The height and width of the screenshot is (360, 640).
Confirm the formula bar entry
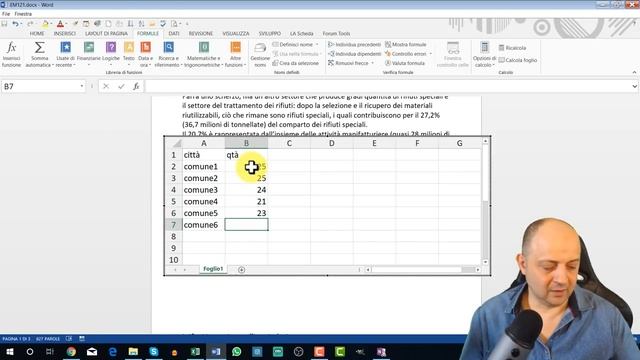pyautogui.click(x=121, y=86)
